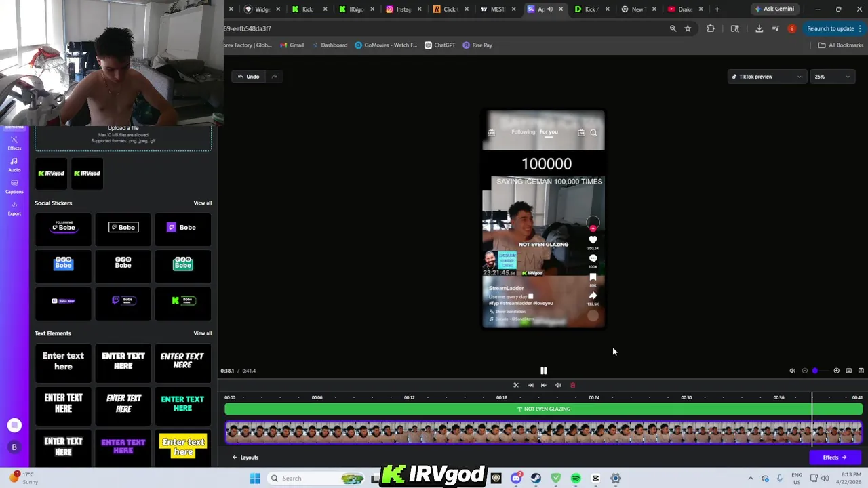Select the green ENTER TEXT HERE style
The height and width of the screenshot is (488, 868).
tap(182, 404)
